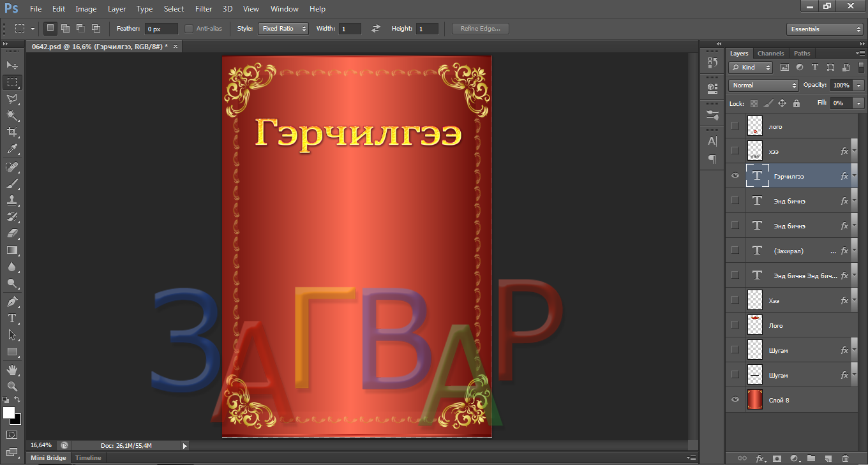The image size is (868, 465).
Task: Select the Horizontal Type tool
Action: 12,318
